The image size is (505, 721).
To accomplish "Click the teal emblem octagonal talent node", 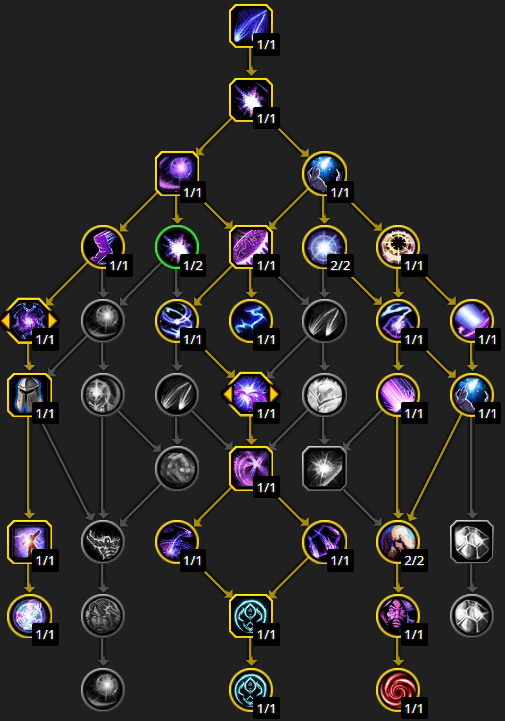I will (x=251, y=616).
